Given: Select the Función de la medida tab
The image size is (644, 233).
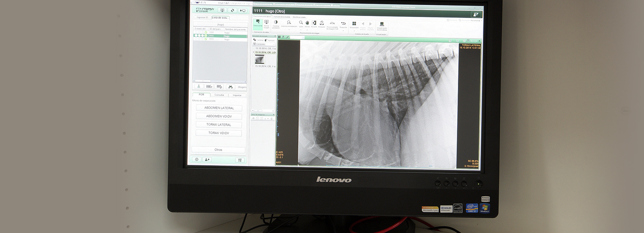Looking at the screenshot, I should click(x=282, y=17).
